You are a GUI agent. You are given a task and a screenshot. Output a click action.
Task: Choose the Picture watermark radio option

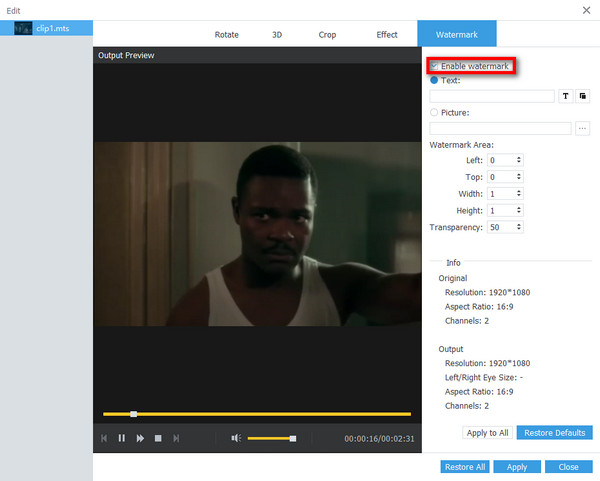[x=435, y=113]
